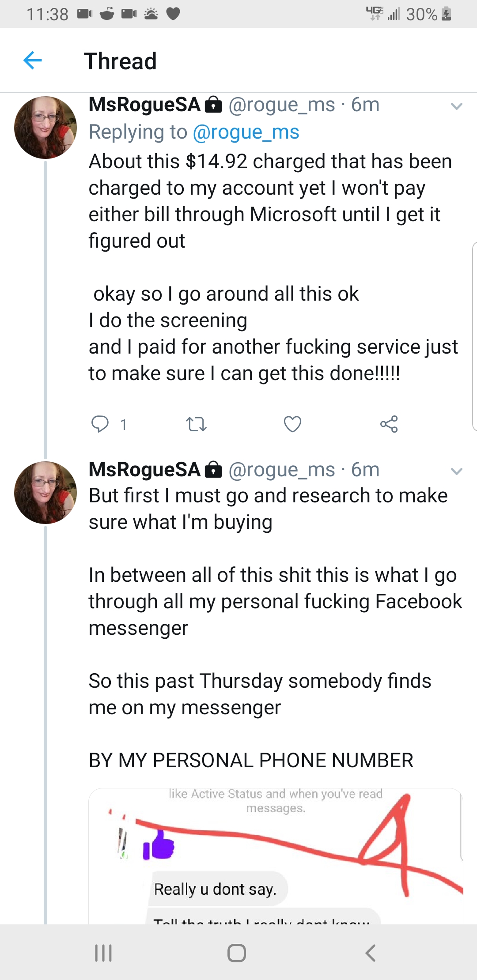Open the @rogue_ms mention link
477x980 pixels.
tap(246, 132)
